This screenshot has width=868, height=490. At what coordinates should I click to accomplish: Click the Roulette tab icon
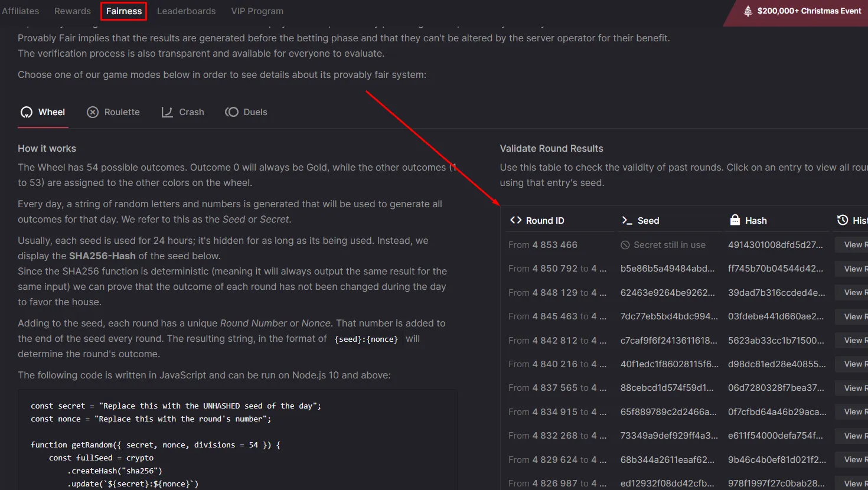(x=93, y=112)
